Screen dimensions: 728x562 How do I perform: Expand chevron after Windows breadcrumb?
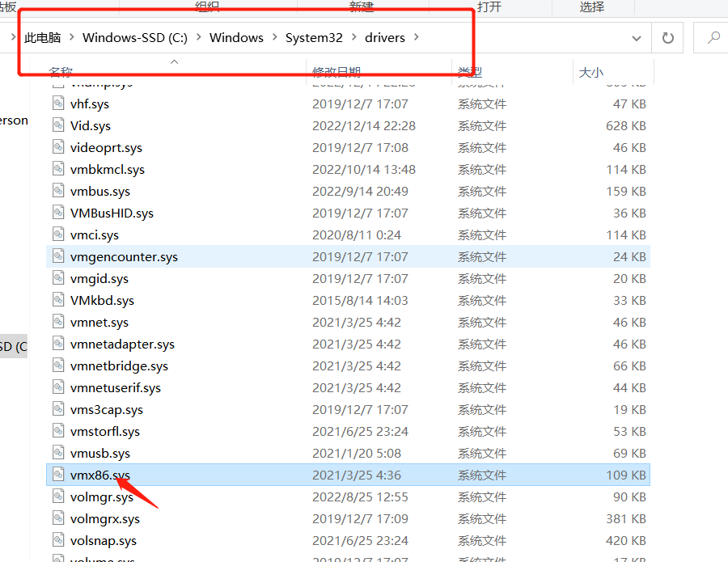click(x=274, y=36)
